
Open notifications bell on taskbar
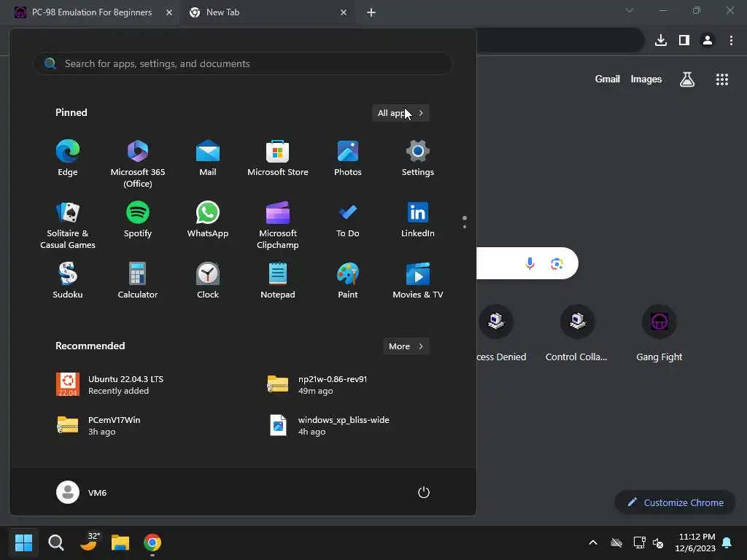pos(727,542)
